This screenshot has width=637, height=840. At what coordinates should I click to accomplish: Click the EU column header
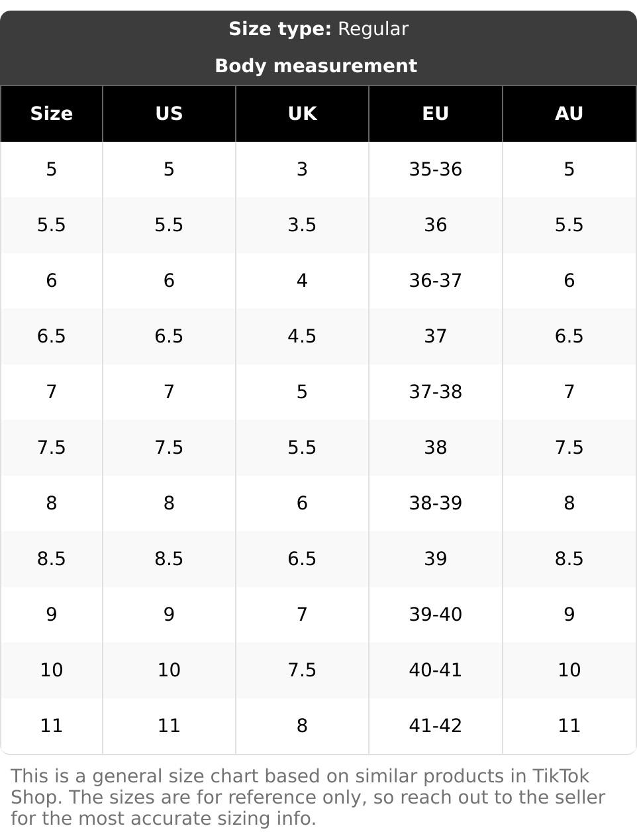point(435,114)
